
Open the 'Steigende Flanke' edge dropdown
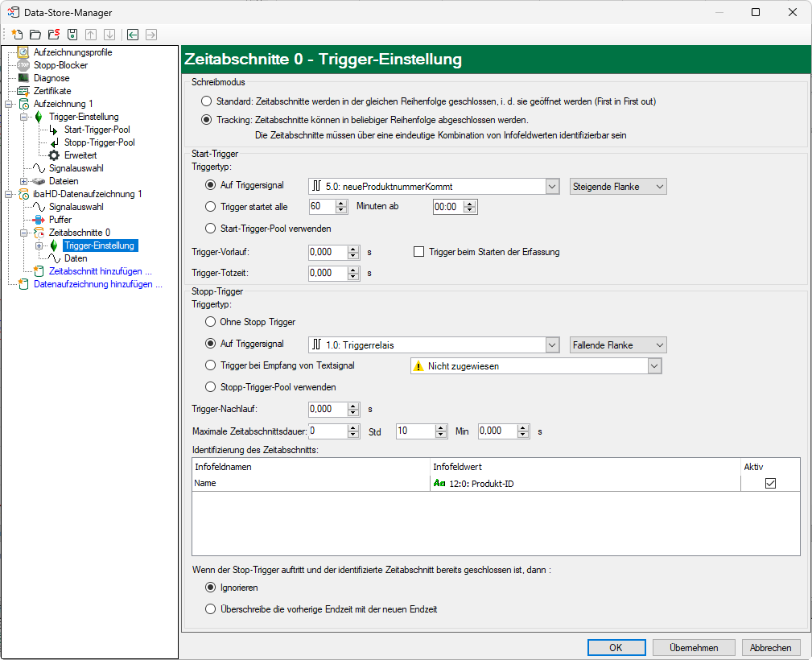[x=618, y=187]
